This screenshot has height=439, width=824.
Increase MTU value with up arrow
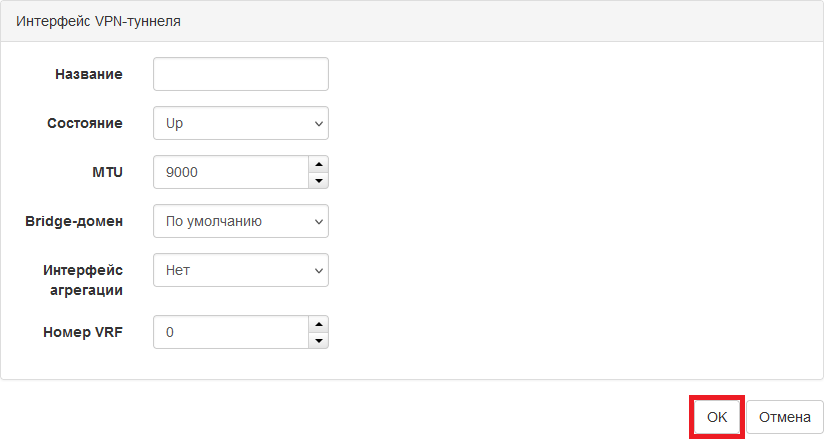318,164
